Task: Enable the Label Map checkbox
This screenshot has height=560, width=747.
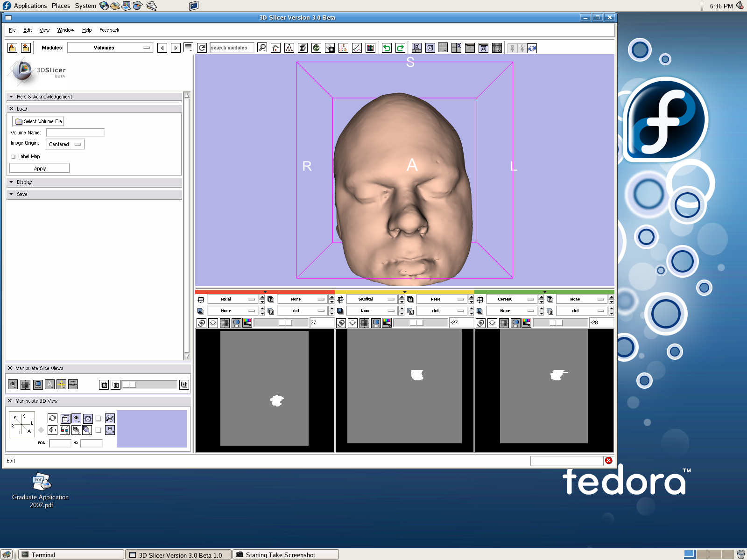Action: (14, 157)
